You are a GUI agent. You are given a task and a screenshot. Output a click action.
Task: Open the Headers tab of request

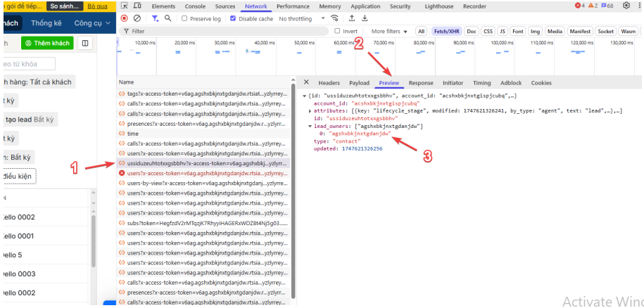[329, 83]
